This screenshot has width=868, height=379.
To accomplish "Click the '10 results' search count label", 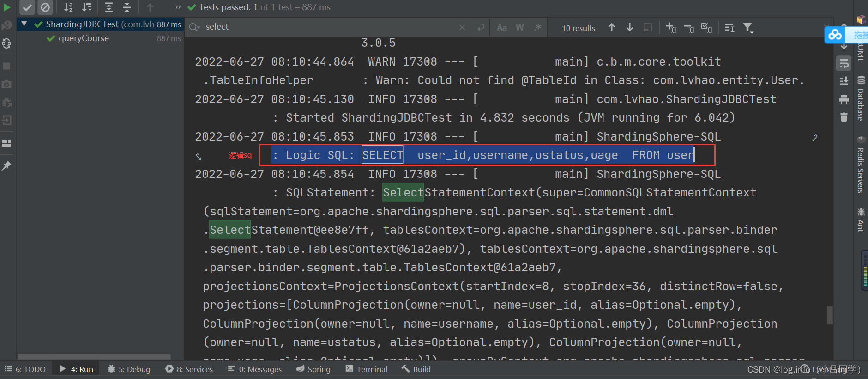I will click(579, 28).
